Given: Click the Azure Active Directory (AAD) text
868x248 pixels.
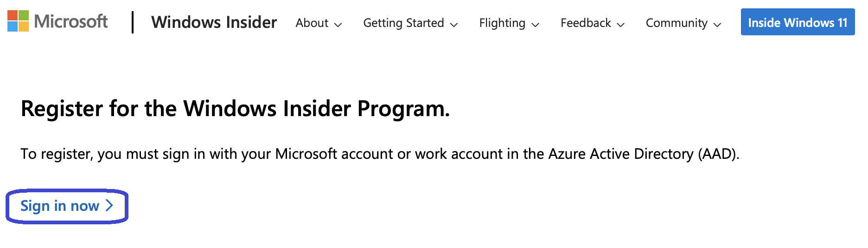Looking at the screenshot, I should coord(644,154).
